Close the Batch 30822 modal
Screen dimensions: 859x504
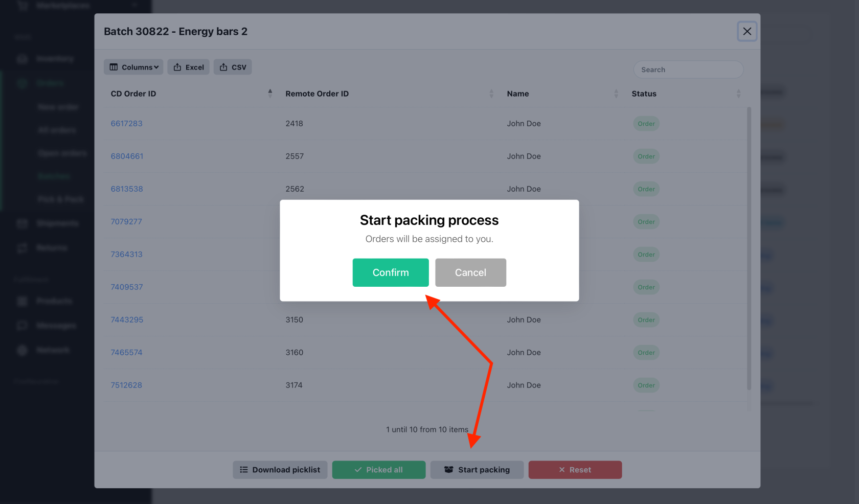coord(747,31)
